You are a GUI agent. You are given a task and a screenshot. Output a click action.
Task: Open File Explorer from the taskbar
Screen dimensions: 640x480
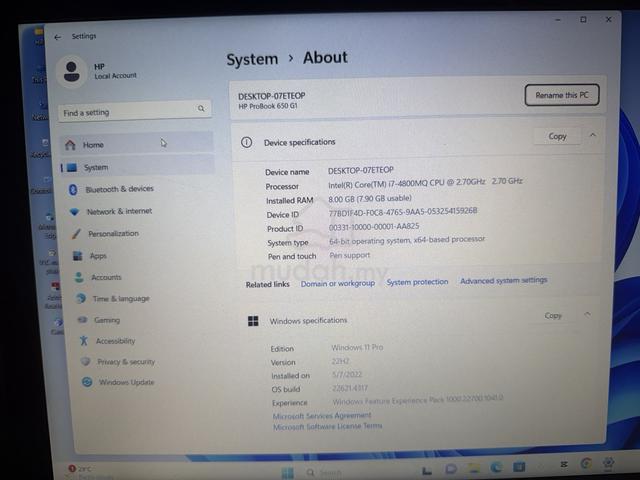(474, 467)
